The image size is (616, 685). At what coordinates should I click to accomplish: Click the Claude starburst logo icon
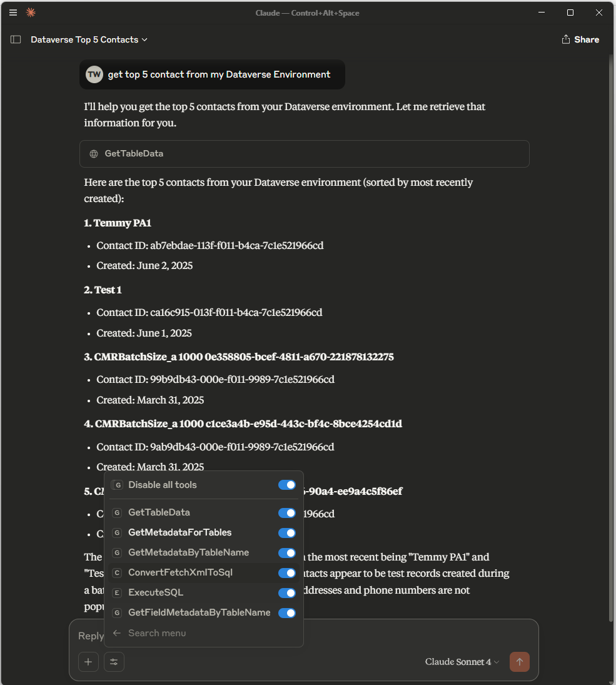click(31, 13)
